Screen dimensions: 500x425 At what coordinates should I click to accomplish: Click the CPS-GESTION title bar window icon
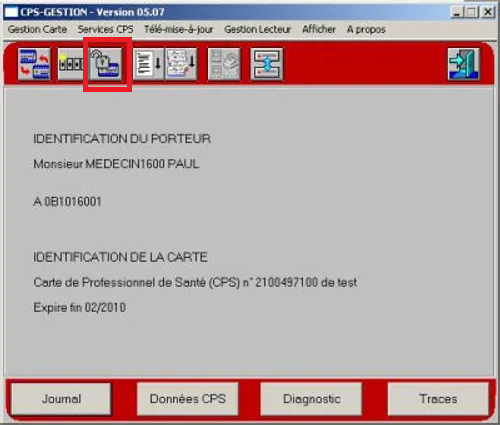click(11, 12)
